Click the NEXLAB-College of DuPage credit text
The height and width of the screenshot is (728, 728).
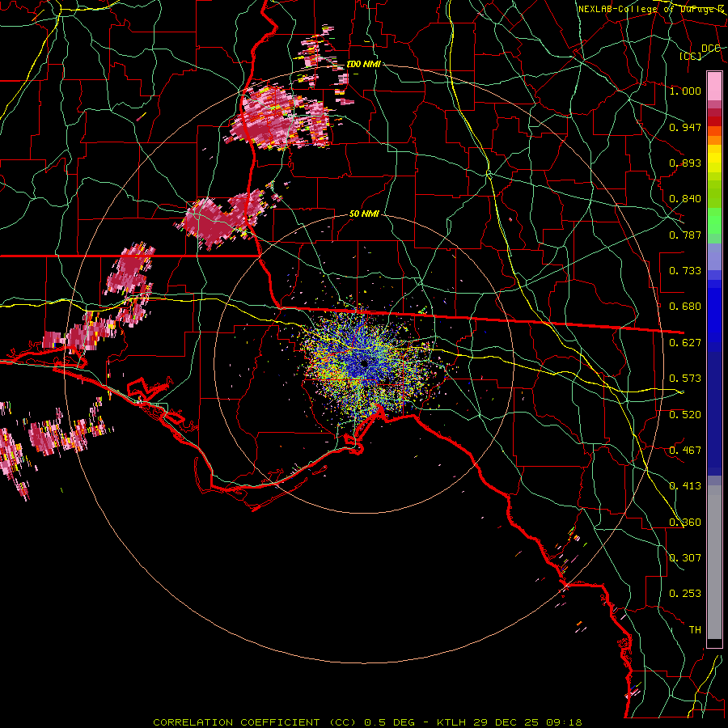point(650,9)
